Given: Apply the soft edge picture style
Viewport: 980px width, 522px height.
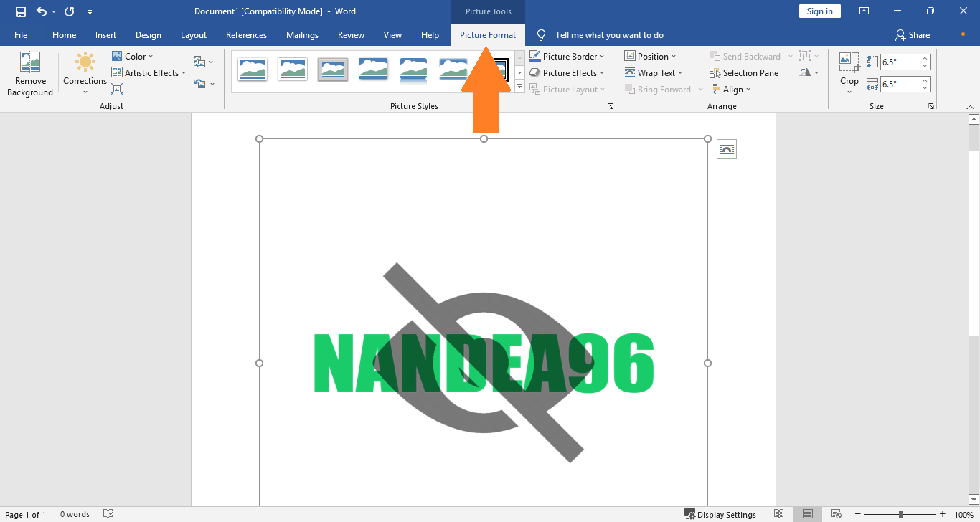Looking at the screenshot, I should click(453, 70).
